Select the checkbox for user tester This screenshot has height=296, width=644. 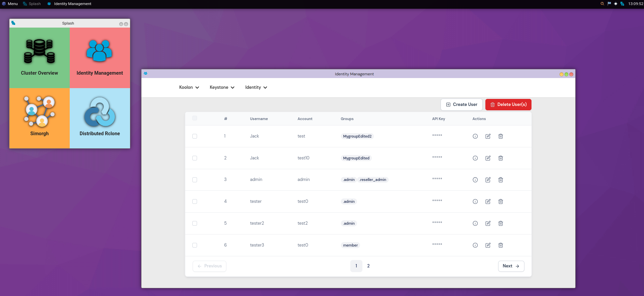195,201
